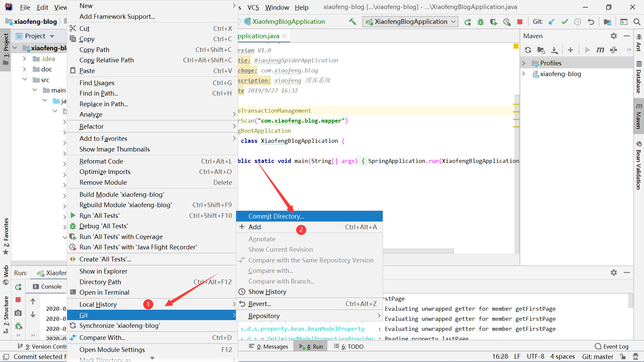Open the Project view dropdown arrow
This screenshot has width=644, height=362.
(x=52, y=36)
